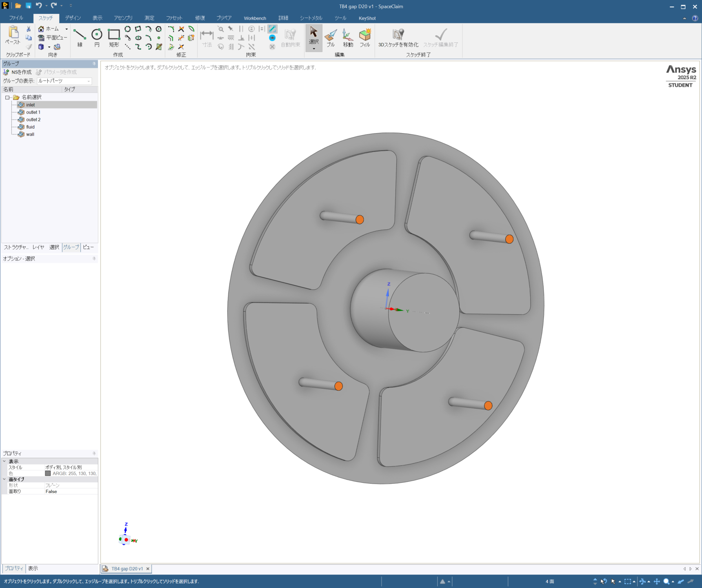Switch to the ストラクチャ panel tab
702x588 pixels.
click(x=16, y=247)
